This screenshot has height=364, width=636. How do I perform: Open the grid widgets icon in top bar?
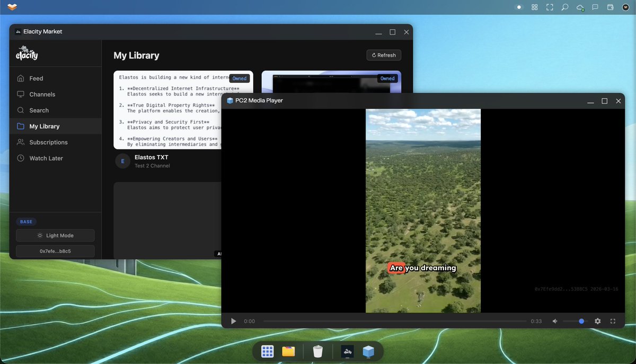[534, 7]
